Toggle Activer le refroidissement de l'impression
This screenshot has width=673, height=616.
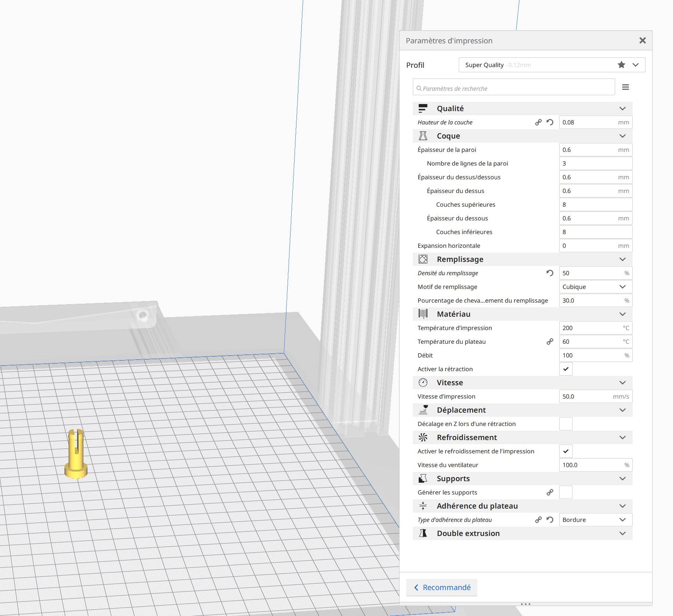tap(566, 451)
